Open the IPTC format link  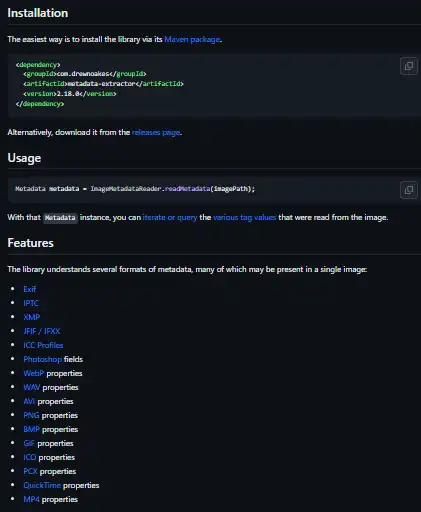(31, 303)
